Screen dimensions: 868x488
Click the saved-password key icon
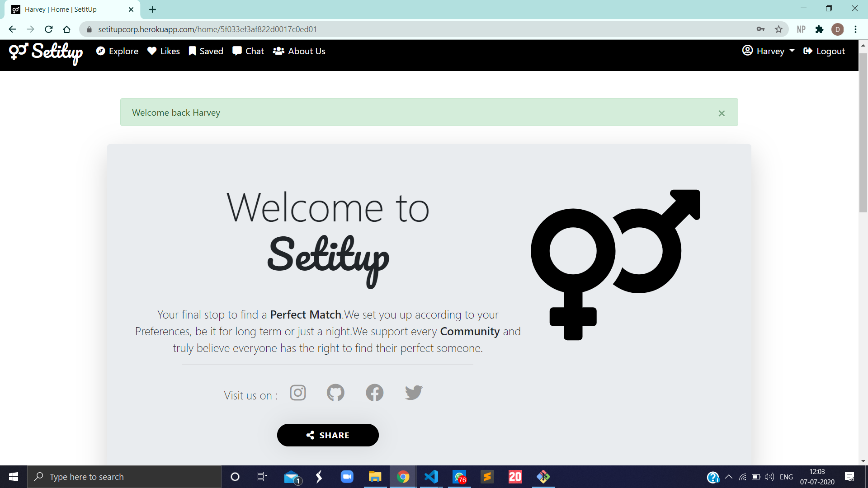tap(760, 29)
